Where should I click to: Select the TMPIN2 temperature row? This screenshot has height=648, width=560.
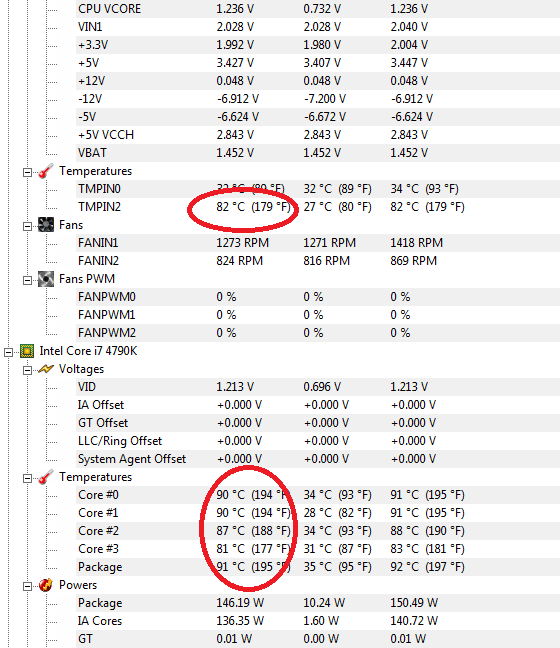[x=318, y=207]
